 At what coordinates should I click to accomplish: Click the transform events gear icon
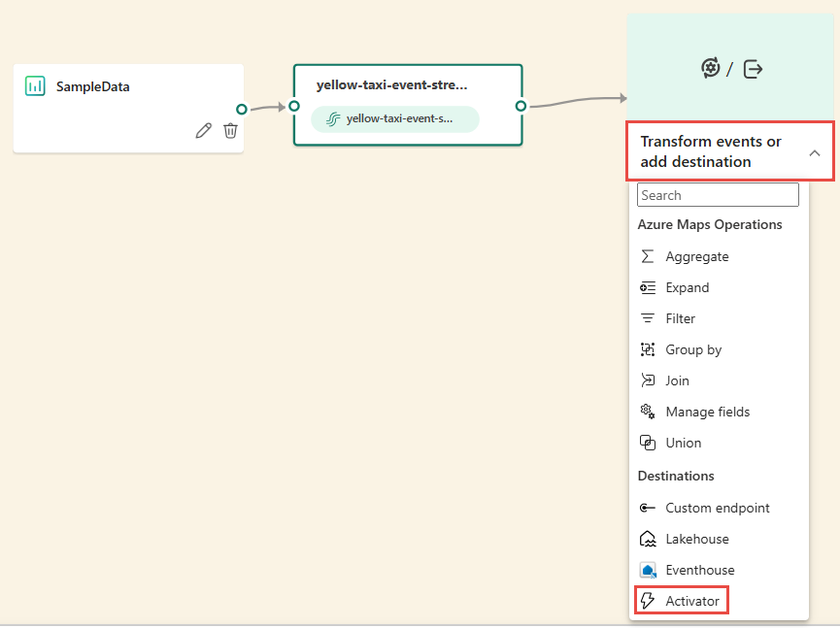point(711,68)
